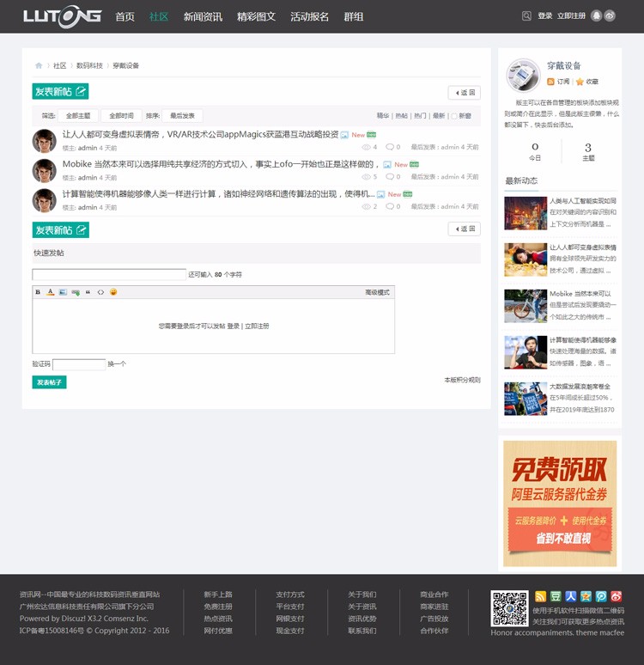Click the top 发表新帖 button
The width and height of the screenshot is (644, 665).
click(60, 91)
